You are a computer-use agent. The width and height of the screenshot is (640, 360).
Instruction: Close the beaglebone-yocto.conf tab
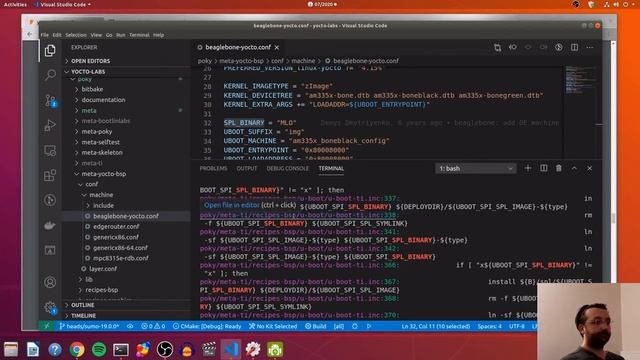click(x=277, y=48)
